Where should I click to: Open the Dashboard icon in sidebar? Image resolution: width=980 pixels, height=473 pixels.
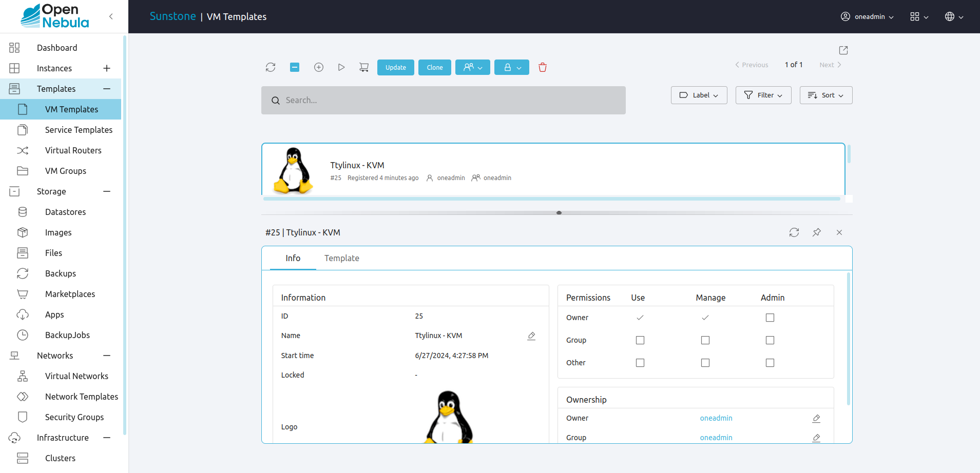pyautogui.click(x=14, y=48)
